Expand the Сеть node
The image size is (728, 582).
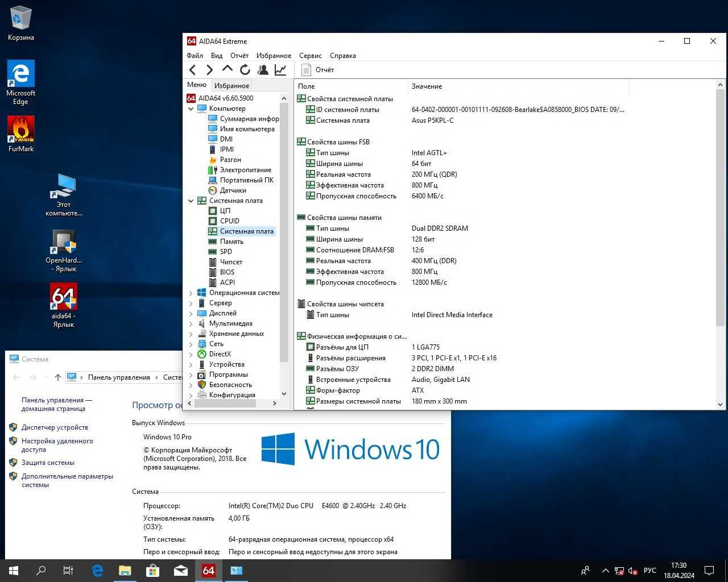click(191, 344)
